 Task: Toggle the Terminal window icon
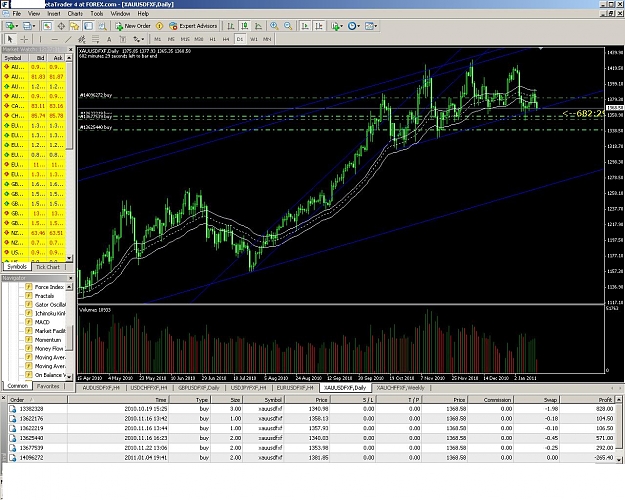(88, 26)
